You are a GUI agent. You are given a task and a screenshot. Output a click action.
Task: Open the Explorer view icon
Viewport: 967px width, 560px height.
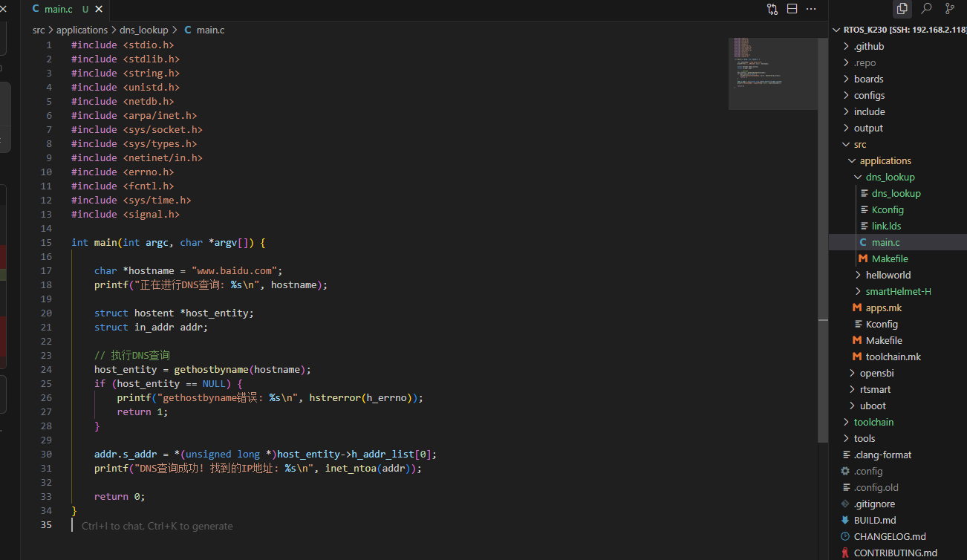[902, 9]
